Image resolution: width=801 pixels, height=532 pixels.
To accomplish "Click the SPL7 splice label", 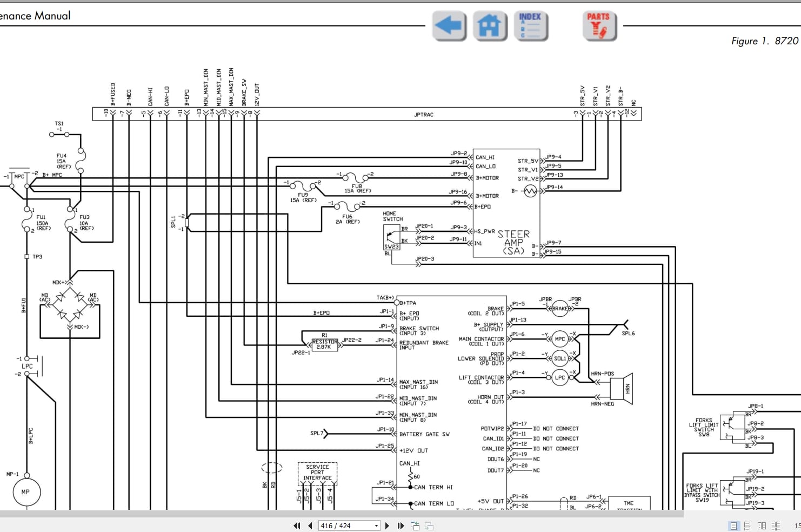I will click(x=317, y=433).
